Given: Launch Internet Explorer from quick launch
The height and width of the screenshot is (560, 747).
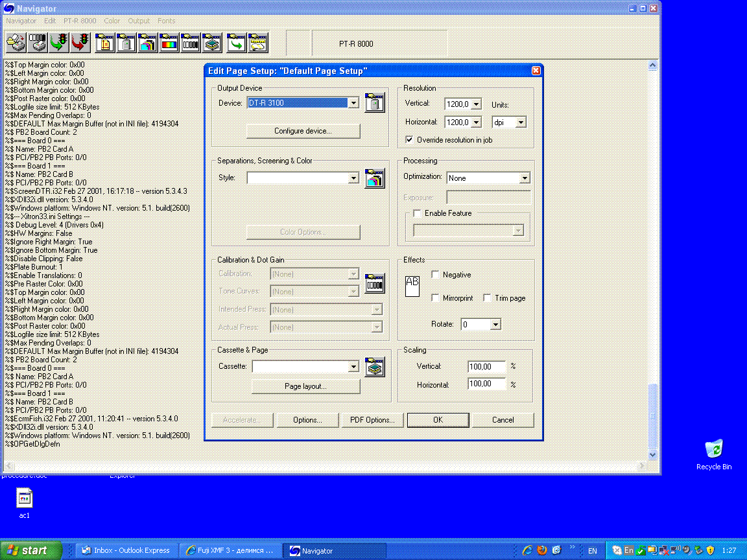Looking at the screenshot, I should (527, 550).
